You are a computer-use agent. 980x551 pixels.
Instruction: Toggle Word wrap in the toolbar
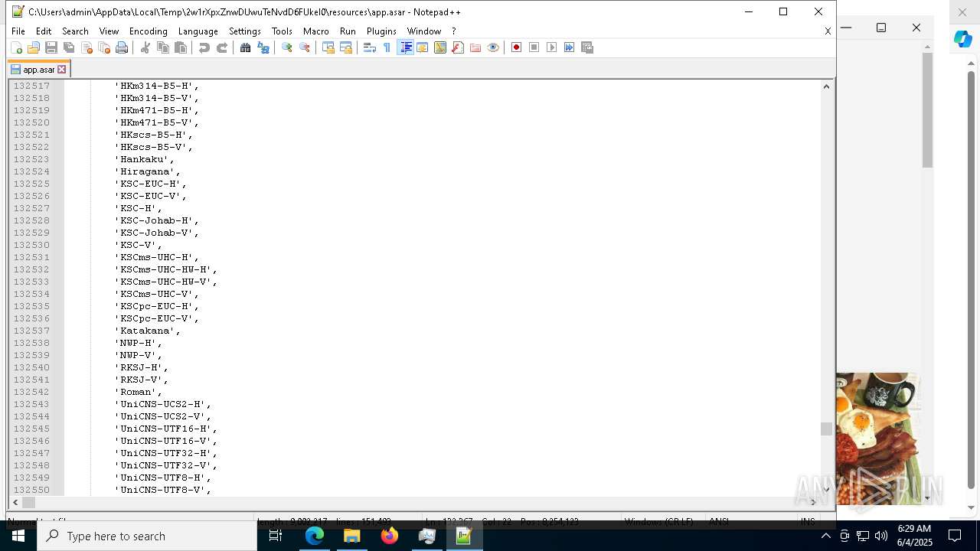[x=370, y=47]
